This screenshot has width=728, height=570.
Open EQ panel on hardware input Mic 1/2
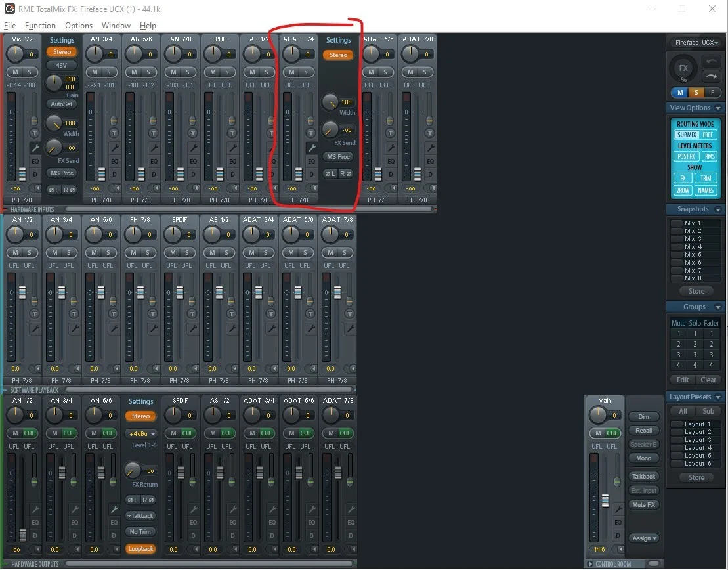[x=35, y=161]
